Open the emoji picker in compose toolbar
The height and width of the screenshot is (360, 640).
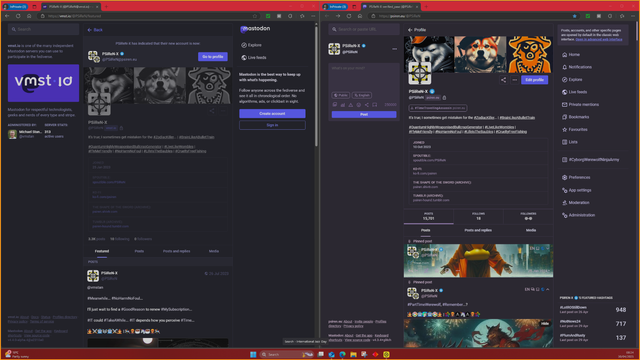coord(358,105)
